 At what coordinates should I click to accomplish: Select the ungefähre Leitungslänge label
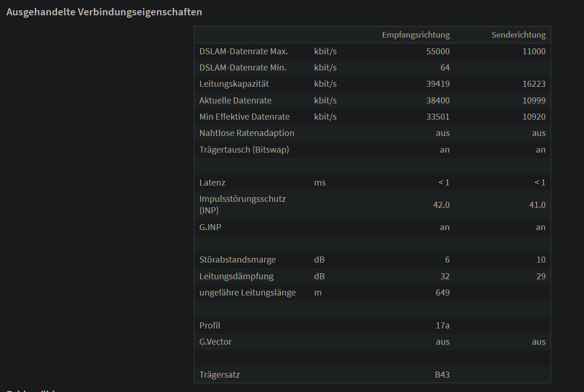(247, 292)
